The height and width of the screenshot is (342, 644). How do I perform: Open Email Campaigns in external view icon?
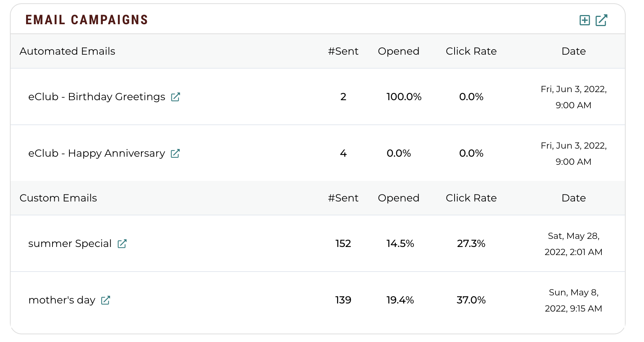pos(601,20)
